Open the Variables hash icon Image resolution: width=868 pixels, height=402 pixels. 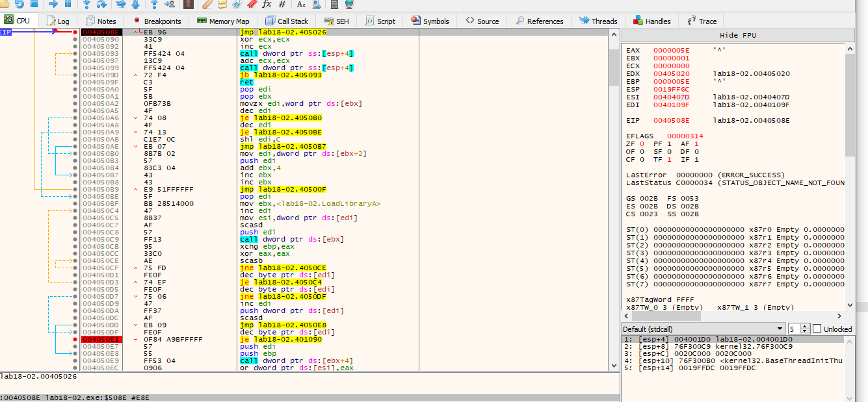282,4
